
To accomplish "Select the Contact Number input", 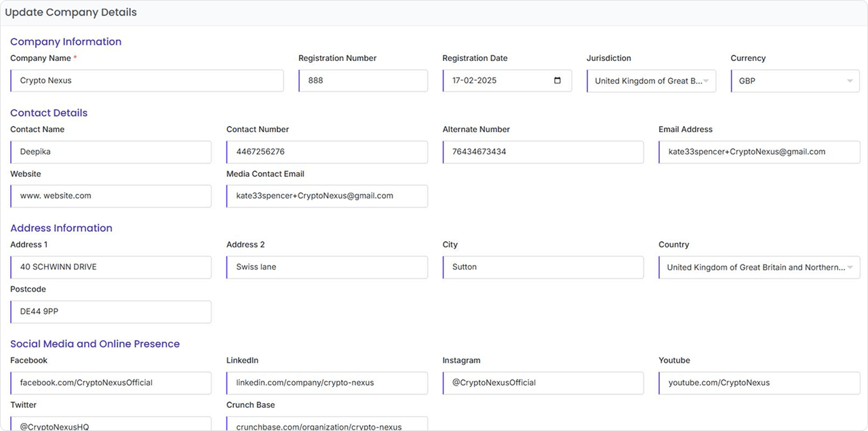I will coord(327,152).
